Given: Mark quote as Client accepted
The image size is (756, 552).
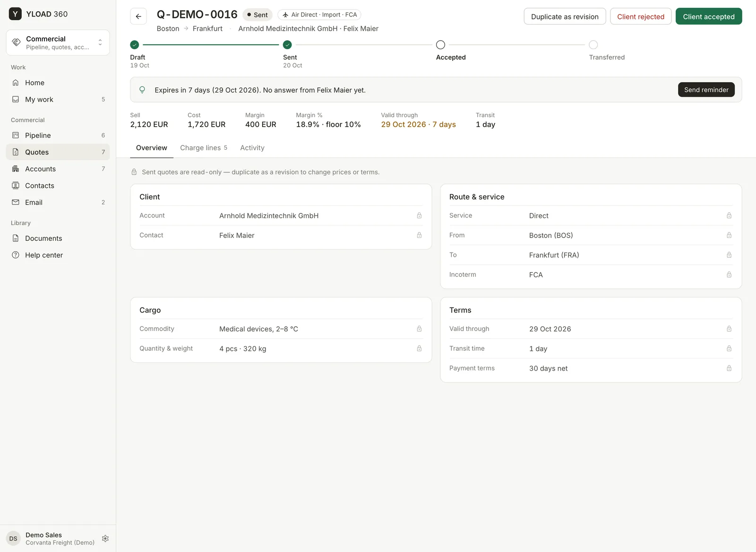Looking at the screenshot, I should (x=709, y=17).
